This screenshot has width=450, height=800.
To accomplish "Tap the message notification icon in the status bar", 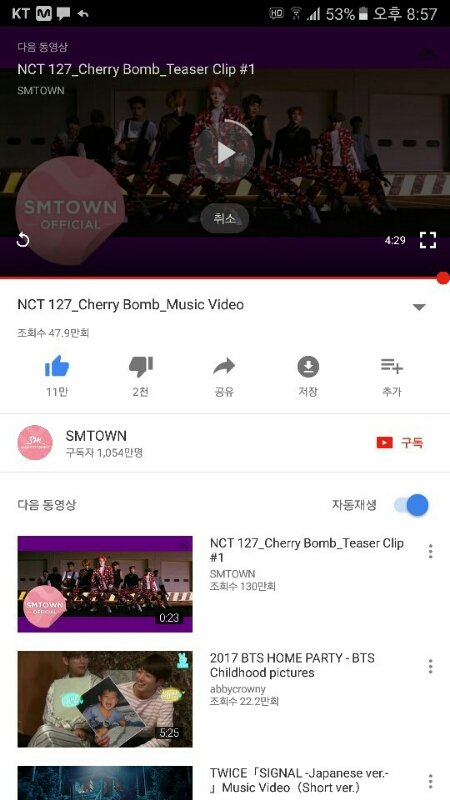I will pyautogui.click(x=63, y=14).
